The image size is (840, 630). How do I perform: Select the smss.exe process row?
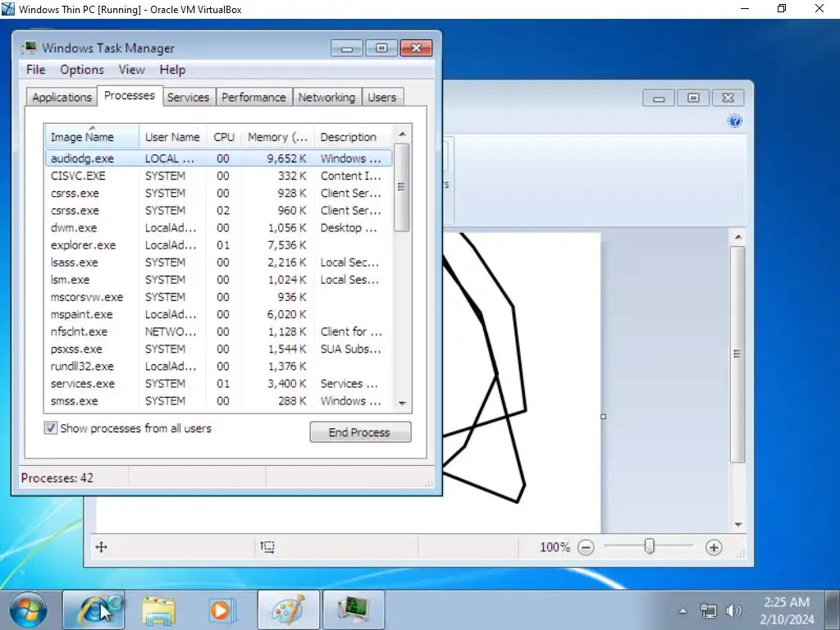pyautogui.click(x=218, y=400)
